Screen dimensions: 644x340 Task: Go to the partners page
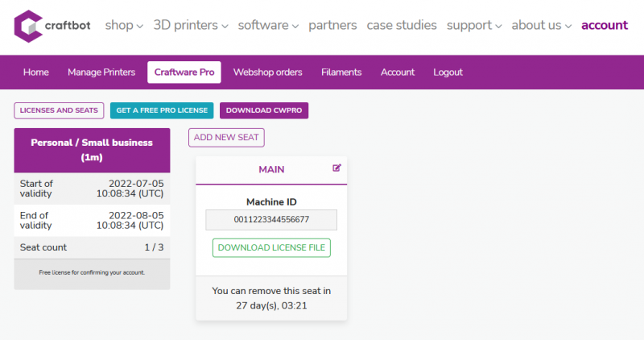[x=332, y=25]
